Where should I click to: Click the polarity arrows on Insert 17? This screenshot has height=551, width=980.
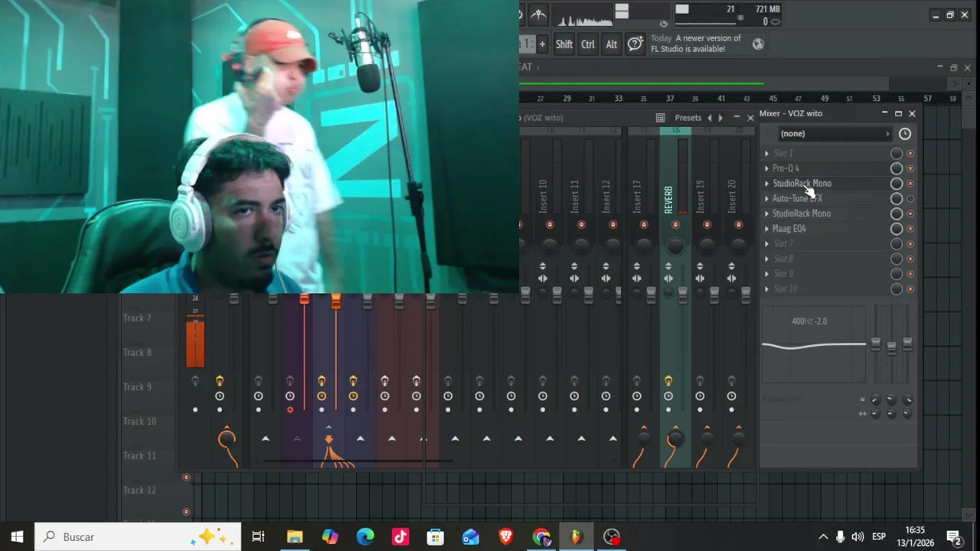coord(637,266)
